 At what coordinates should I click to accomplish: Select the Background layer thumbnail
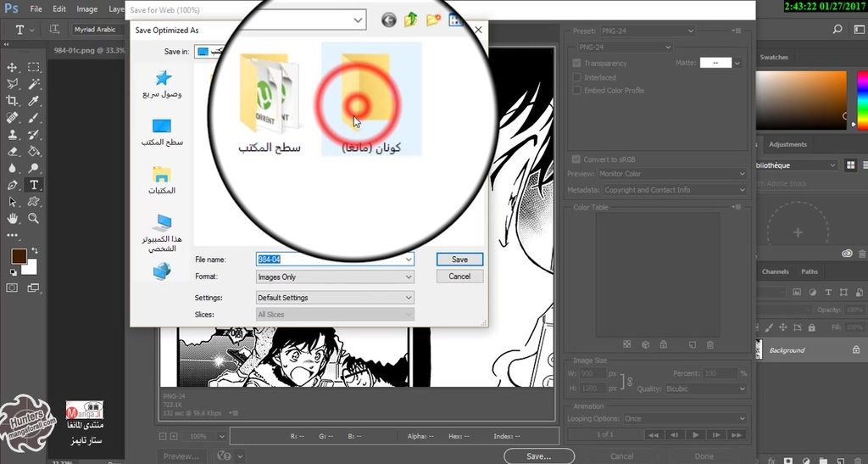click(759, 350)
